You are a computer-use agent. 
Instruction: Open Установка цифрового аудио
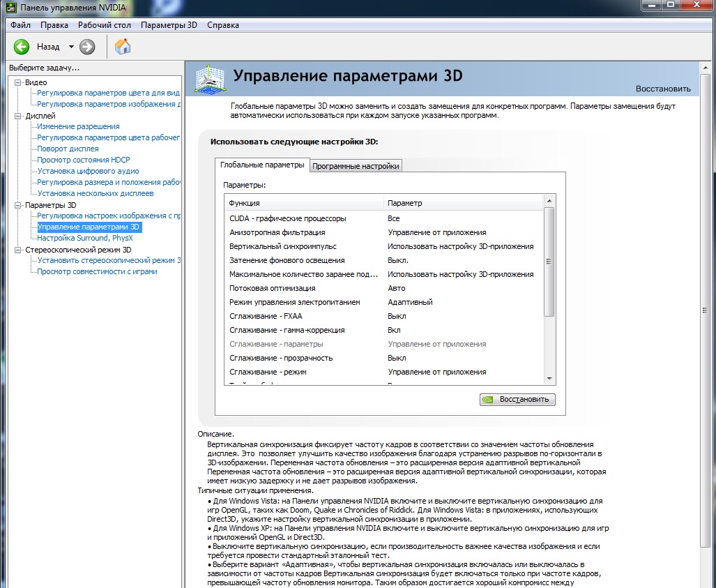[x=88, y=171]
